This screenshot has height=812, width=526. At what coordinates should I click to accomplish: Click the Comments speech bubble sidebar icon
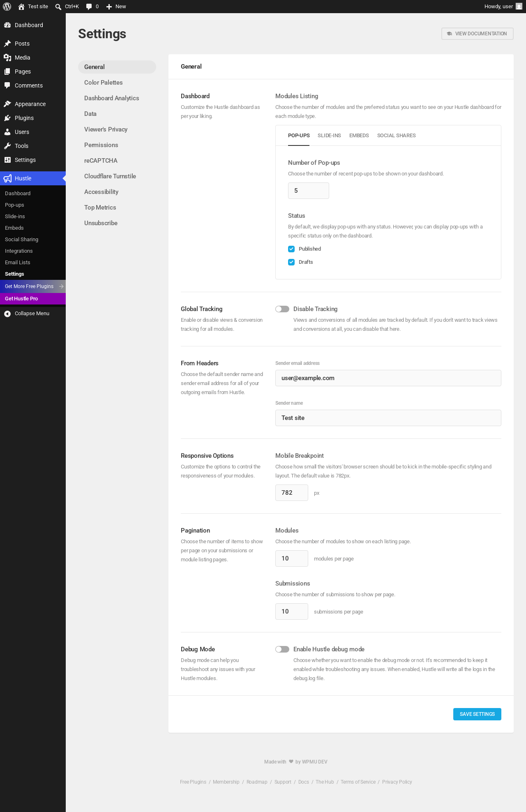(7, 85)
